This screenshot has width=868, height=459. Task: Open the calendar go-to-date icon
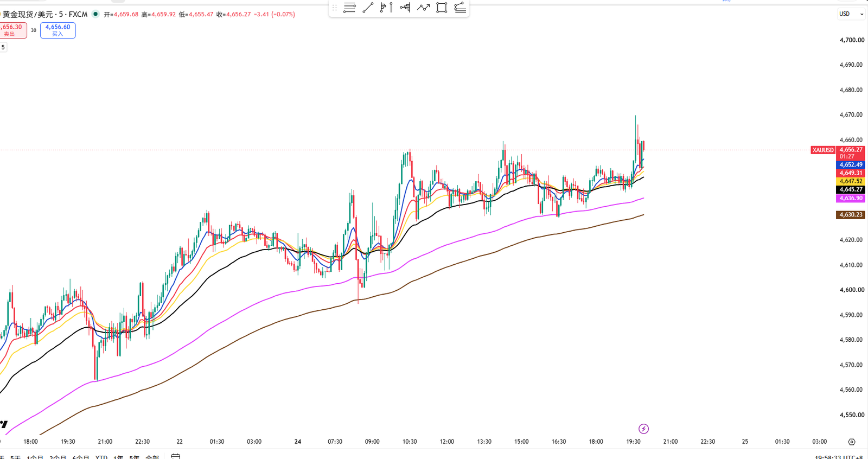175,456
